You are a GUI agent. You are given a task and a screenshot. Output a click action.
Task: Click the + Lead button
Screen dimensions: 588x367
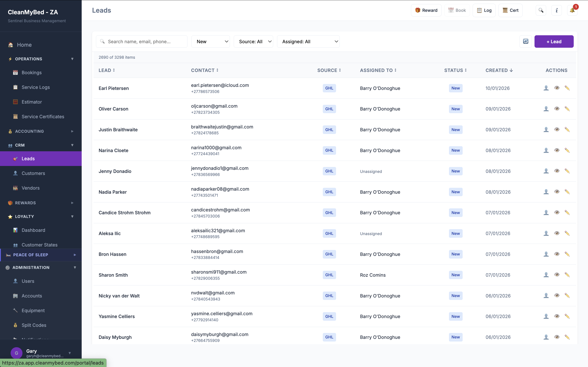tap(554, 41)
